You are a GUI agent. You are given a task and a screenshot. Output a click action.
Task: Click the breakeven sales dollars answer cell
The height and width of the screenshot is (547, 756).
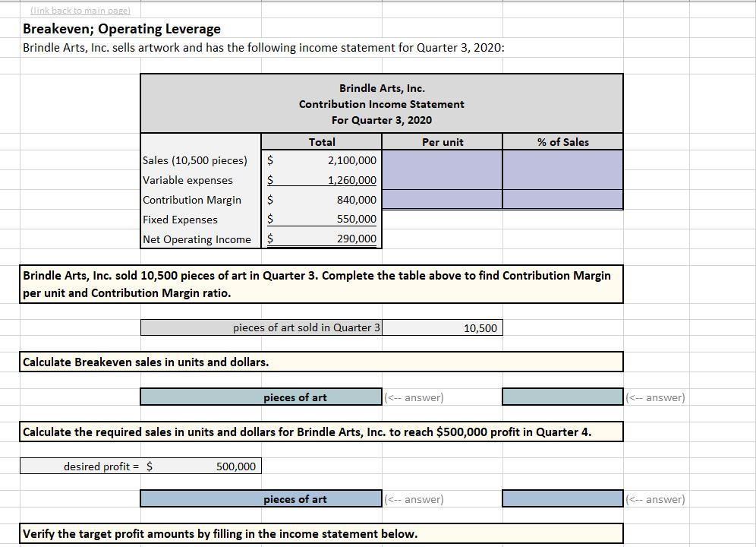[562, 397]
